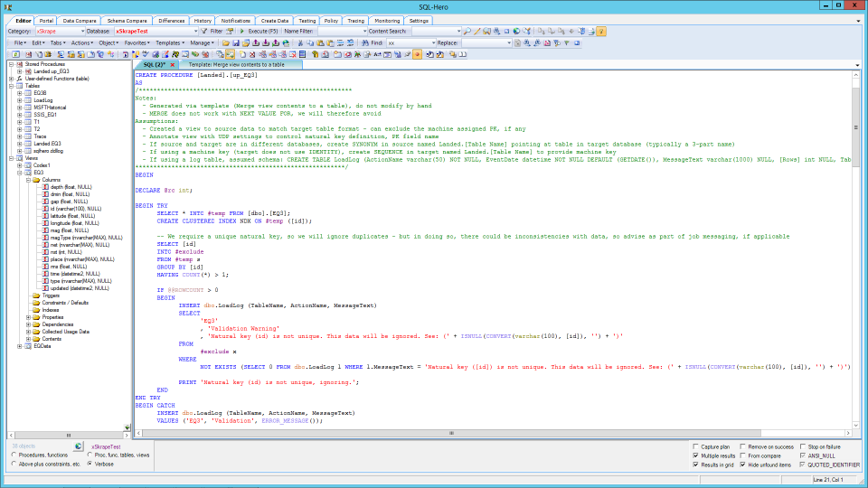Open the Name Filter combo box

coord(342,31)
